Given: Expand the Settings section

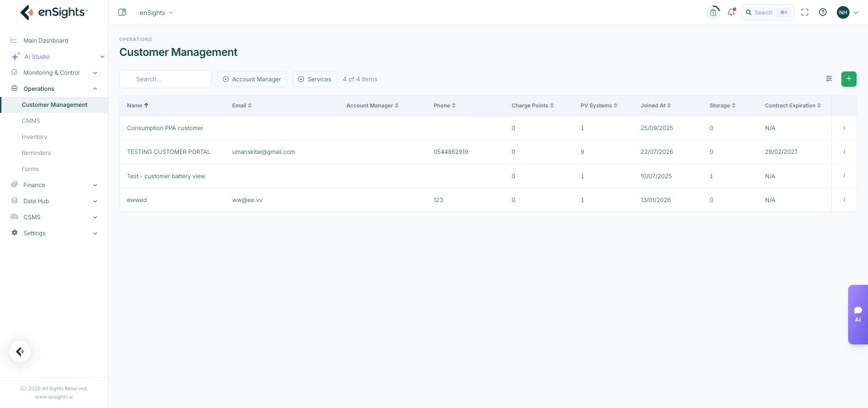Looking at the screenshot, I should tap(54, 233).
